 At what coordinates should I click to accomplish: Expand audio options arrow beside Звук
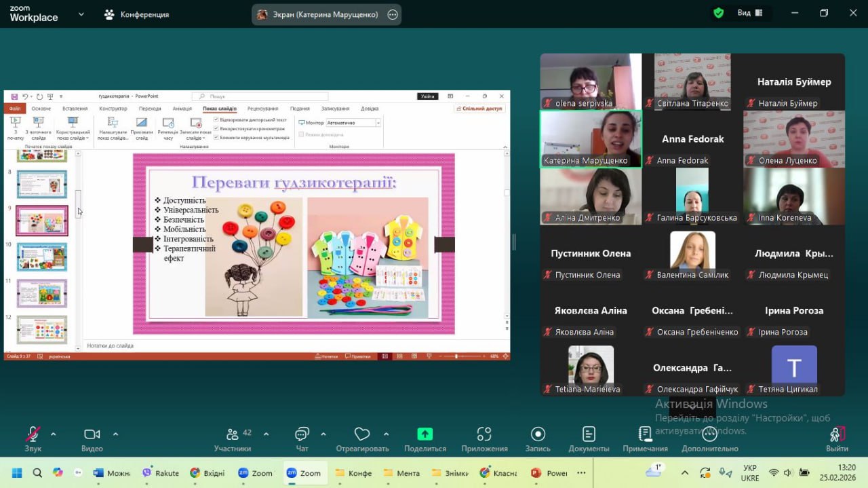[x=54, y=434]
